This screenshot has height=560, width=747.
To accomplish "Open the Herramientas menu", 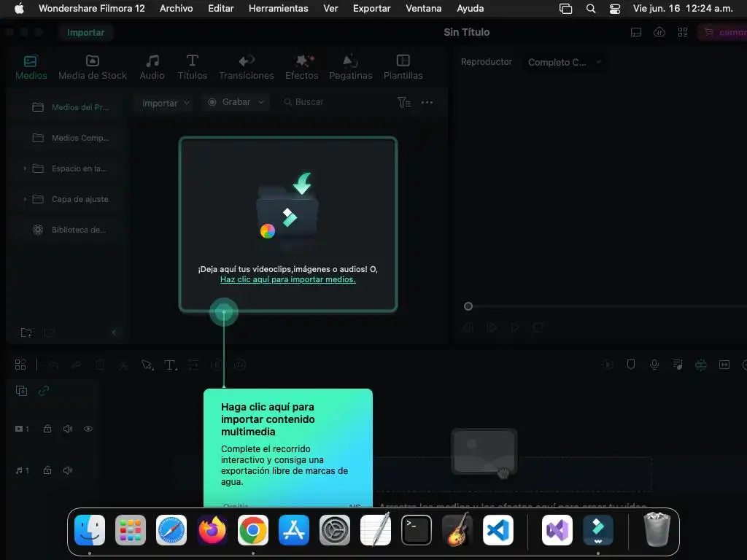I will [x=278, y=8].
